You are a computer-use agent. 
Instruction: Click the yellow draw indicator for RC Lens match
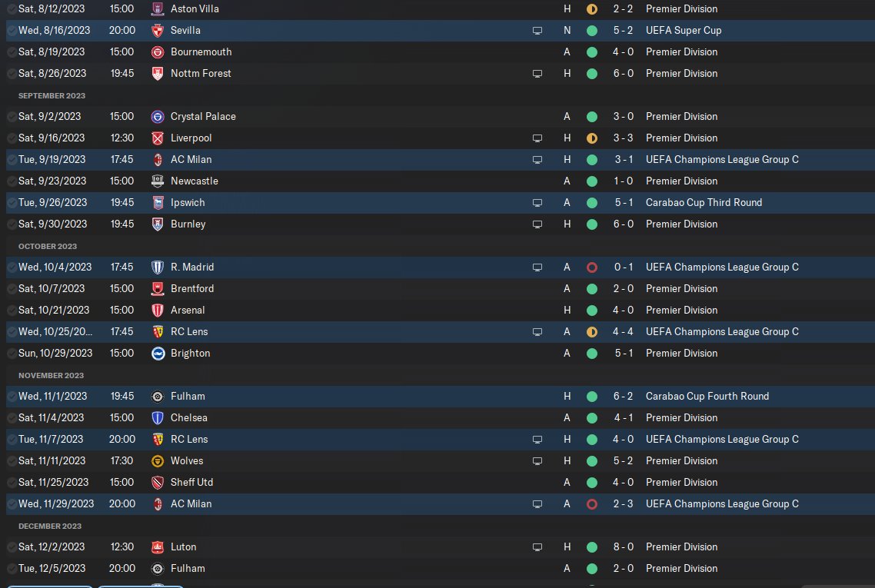click(592, 332)
